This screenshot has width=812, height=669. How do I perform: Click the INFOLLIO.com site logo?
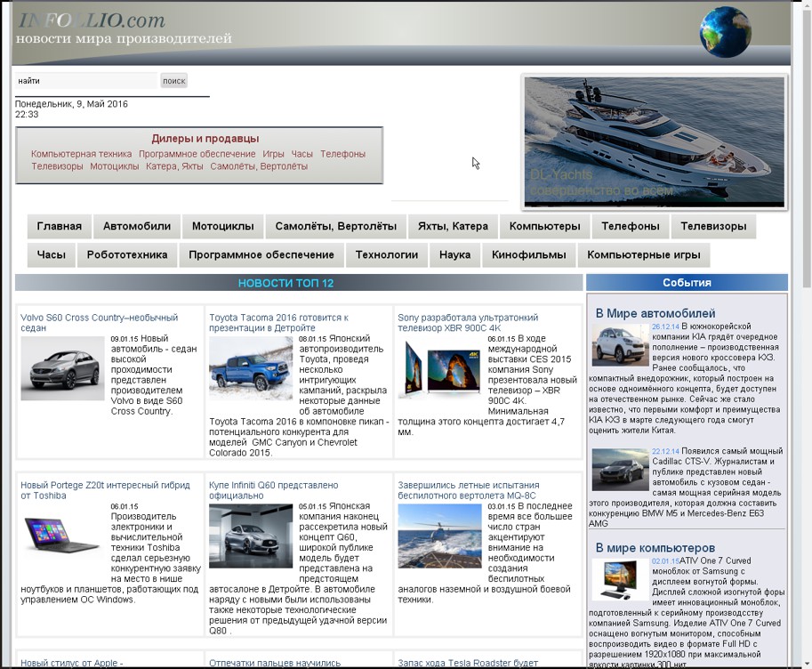pos(92,20)
